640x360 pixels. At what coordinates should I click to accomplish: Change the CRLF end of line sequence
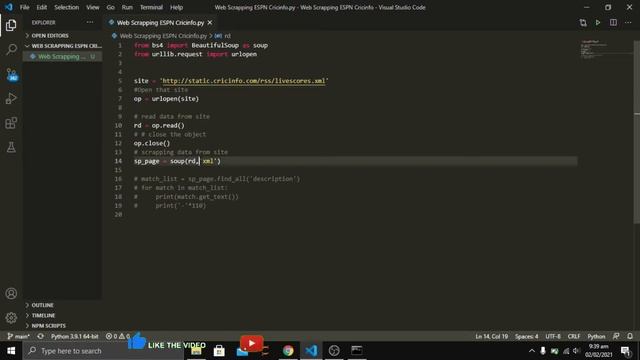[x=573, y=336]
